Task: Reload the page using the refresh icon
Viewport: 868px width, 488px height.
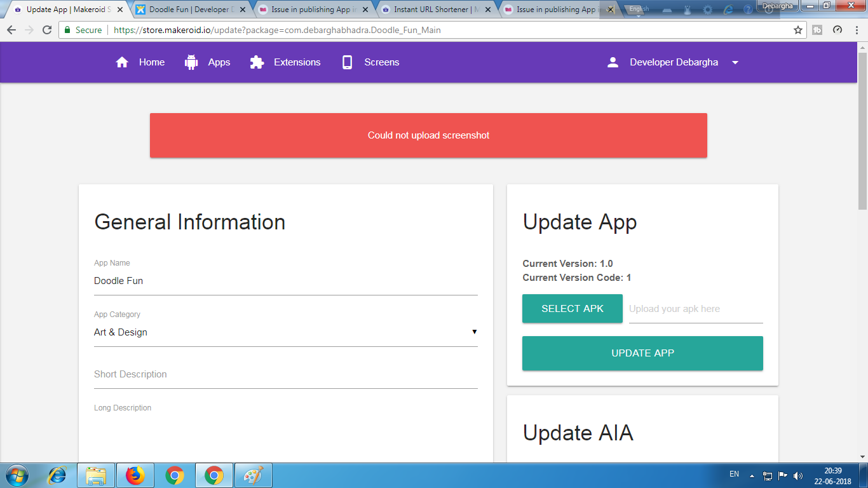Action: click(x=47, y=30)
